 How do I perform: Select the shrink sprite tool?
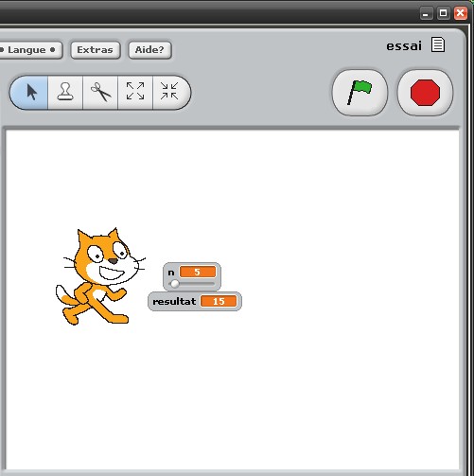click(170, 93)
